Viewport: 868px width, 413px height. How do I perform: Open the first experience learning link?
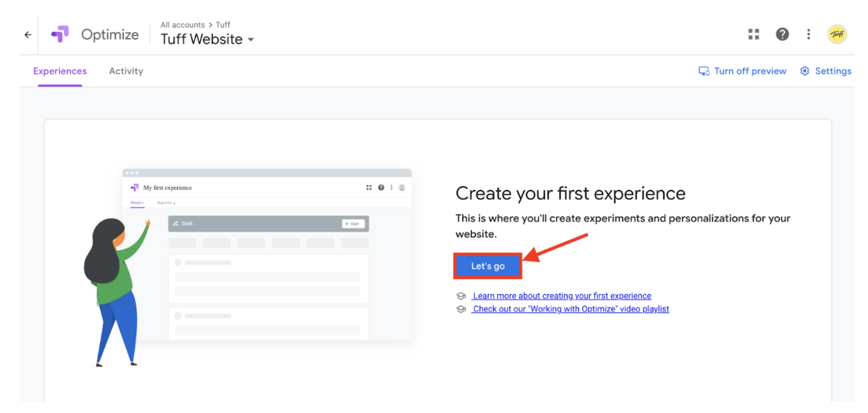pyautogui.click(x=561, y=295)
